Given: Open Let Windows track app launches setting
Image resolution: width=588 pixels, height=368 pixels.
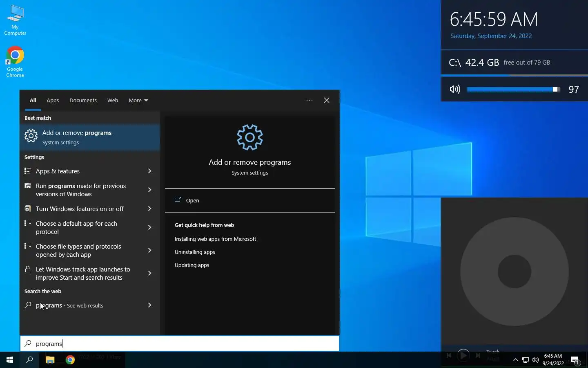Looking at the screenshot, I should pyautogui.click(x=90, y=273).
